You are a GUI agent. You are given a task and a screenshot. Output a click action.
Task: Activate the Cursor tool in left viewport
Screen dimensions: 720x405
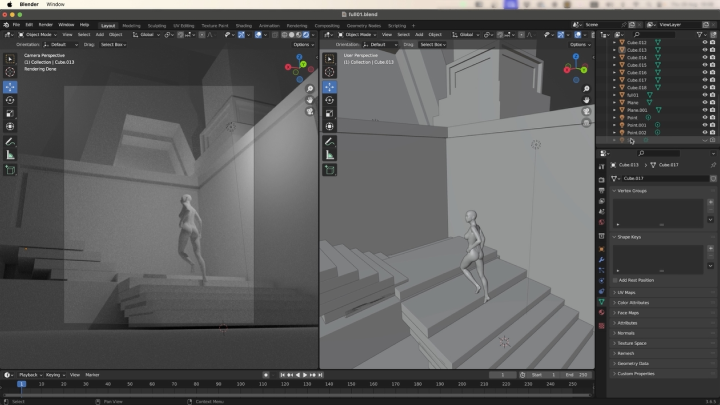10,72
